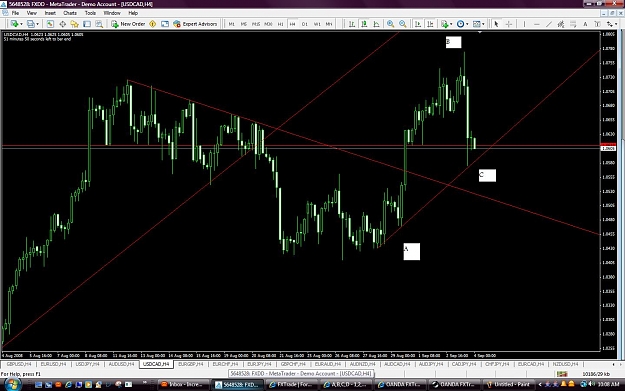Switch timeframe to H1
625x391 pixels.
point(281,24)
